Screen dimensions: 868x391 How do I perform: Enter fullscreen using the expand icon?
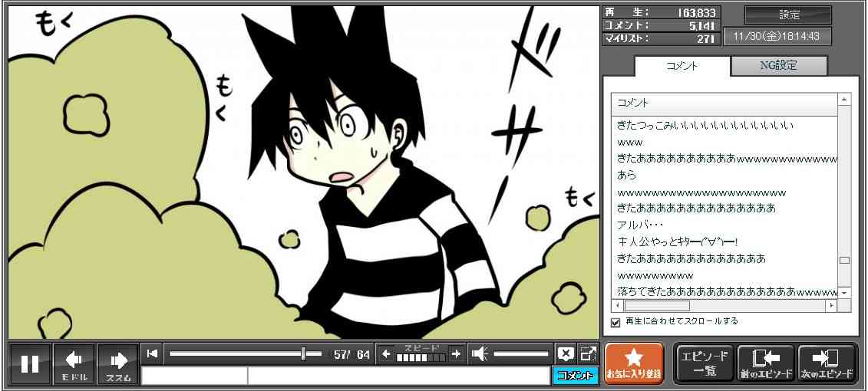[588, 353]
